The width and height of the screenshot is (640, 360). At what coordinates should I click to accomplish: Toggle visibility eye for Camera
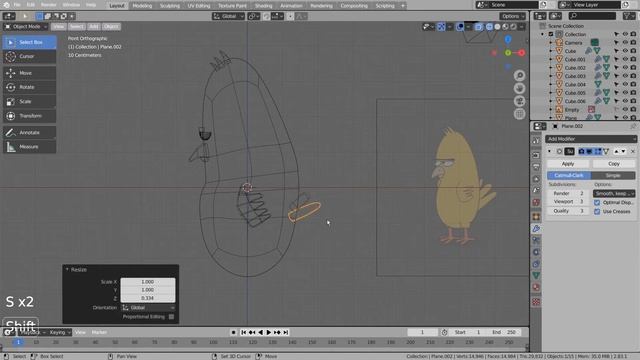pyautogui.click(x=625, y=42)
